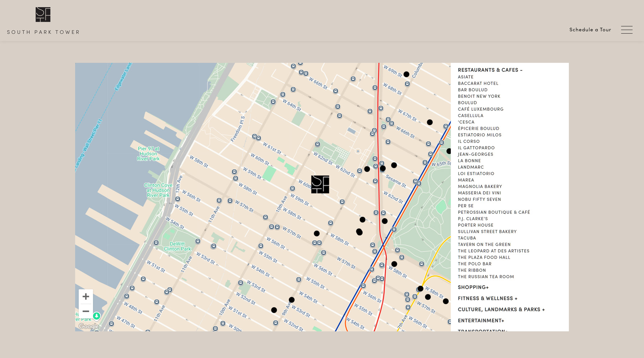The width and height of the screenshot is (644, 358).
Task: Expand Culture, Landmarks & Parks section
Action: 501,310
